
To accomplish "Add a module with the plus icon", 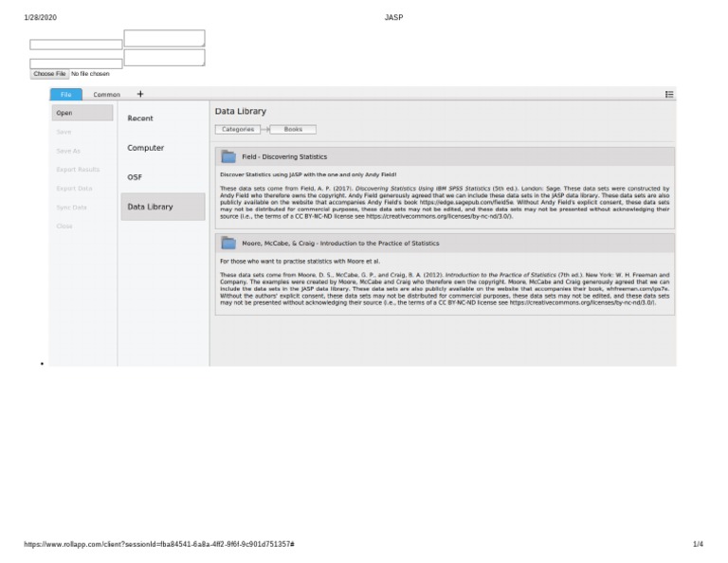I will 140,94.
